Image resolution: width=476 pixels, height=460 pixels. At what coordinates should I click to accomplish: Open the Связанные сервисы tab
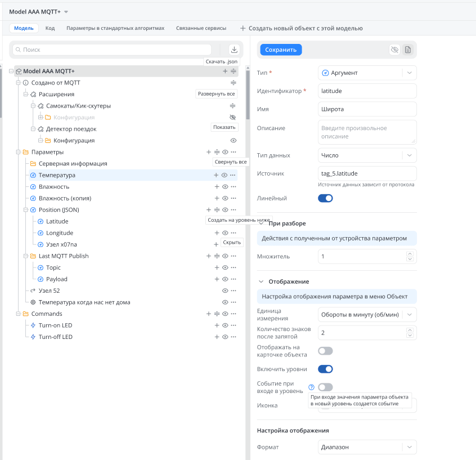(x=201, y=28)
